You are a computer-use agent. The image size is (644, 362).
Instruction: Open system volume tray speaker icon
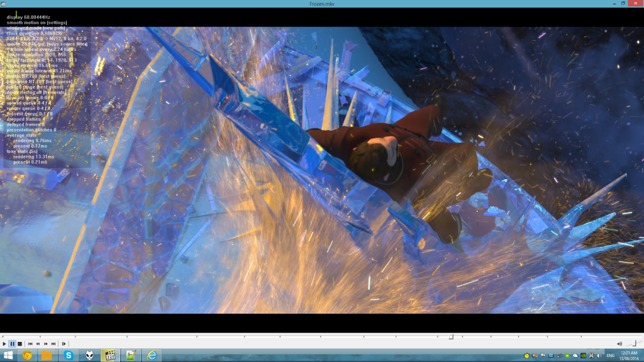599,356
